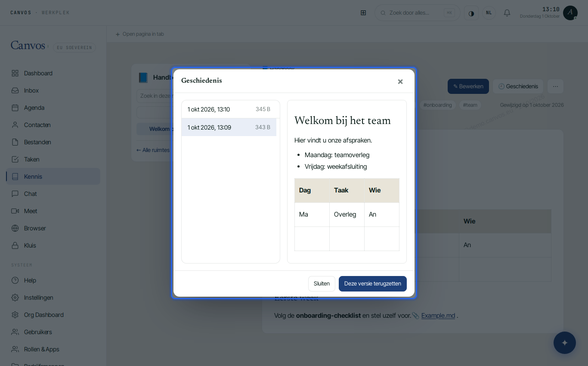
Task: Click the Dag header cell in the dialog table
Action: pyautogui.click(x=312, y=190)
